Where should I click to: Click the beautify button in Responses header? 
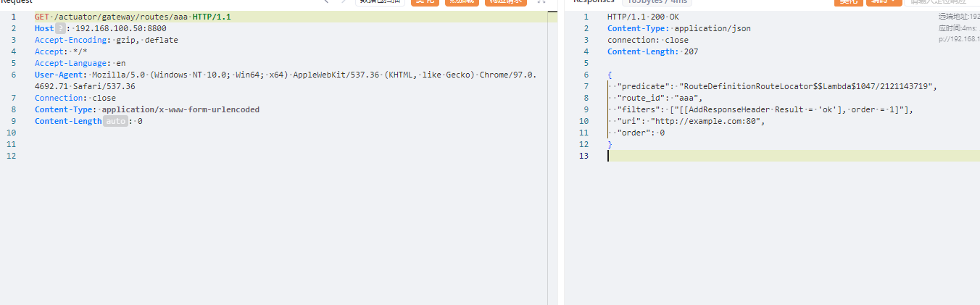(x=847, y=2)
